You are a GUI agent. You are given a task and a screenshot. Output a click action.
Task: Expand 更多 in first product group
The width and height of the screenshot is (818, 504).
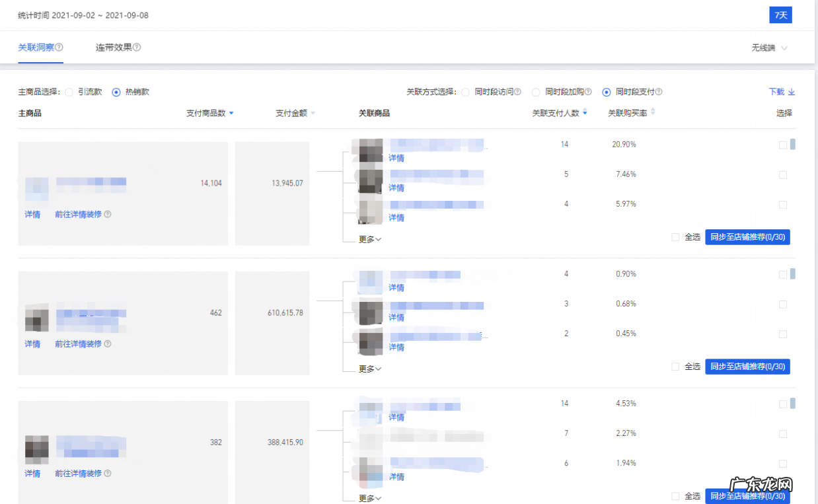pyautogui.click(x=370, y=239)
